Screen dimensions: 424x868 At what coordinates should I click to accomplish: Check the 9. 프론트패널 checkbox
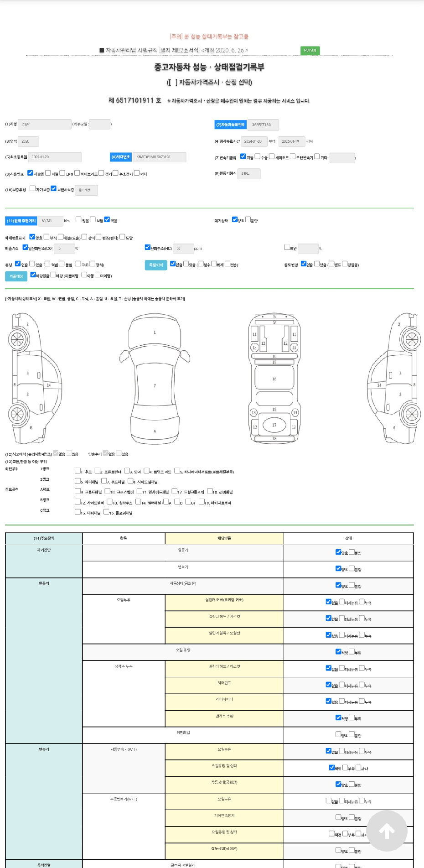pos(78,491)
